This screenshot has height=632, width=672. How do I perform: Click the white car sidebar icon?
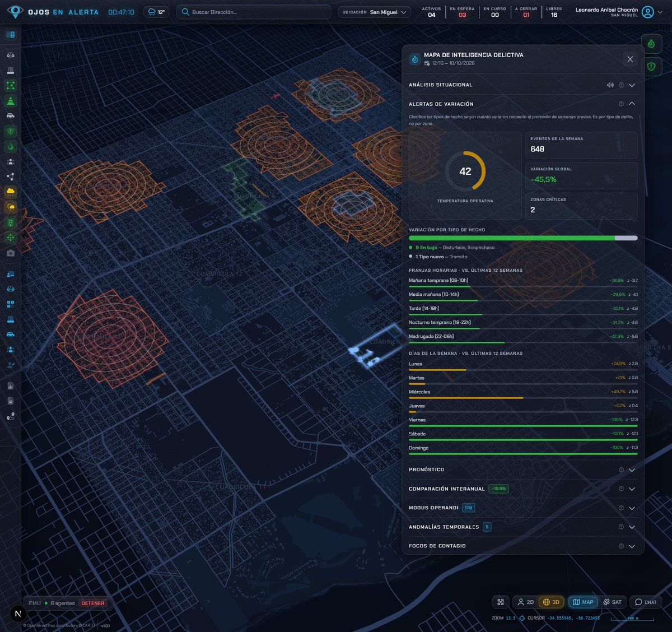pos(11,116)
